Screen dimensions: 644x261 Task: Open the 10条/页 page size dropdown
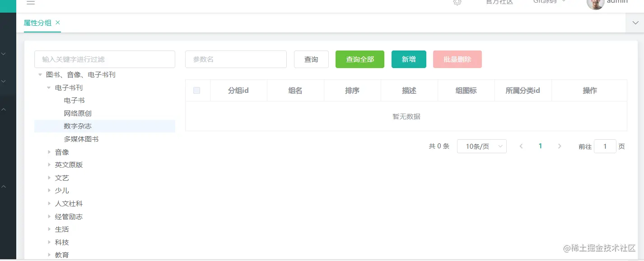(x=482, y=146)
